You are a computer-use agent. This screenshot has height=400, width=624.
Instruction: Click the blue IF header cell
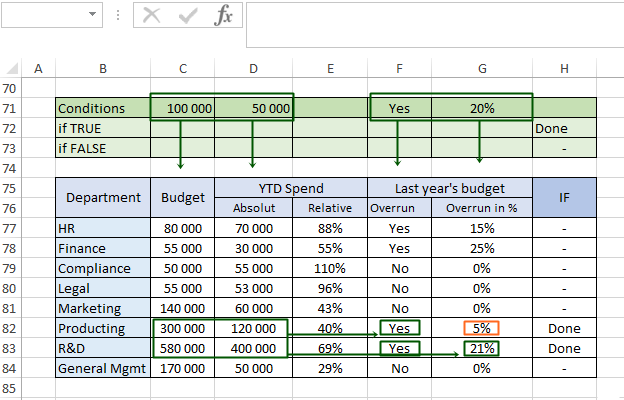(x=564, y=197)
